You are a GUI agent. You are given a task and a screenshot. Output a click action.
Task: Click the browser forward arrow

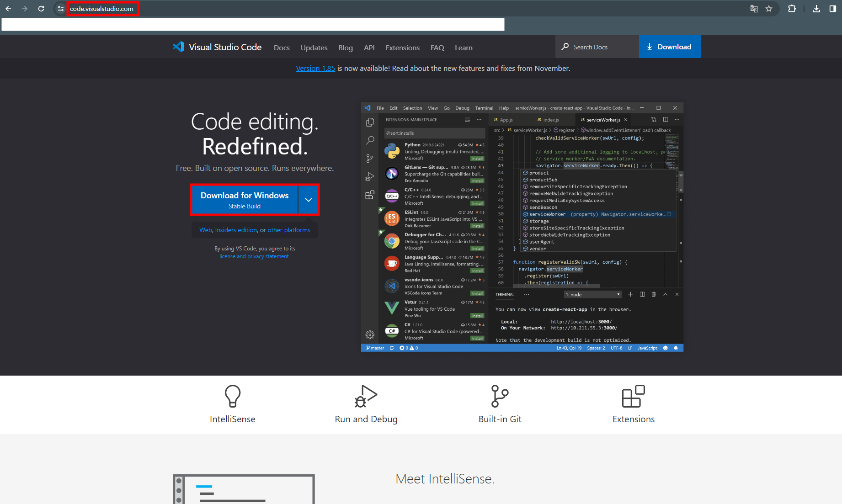25,9
